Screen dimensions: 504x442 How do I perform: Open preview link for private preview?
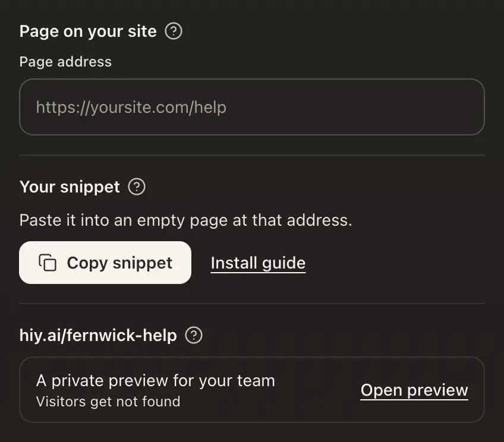[x=414, y=390]
